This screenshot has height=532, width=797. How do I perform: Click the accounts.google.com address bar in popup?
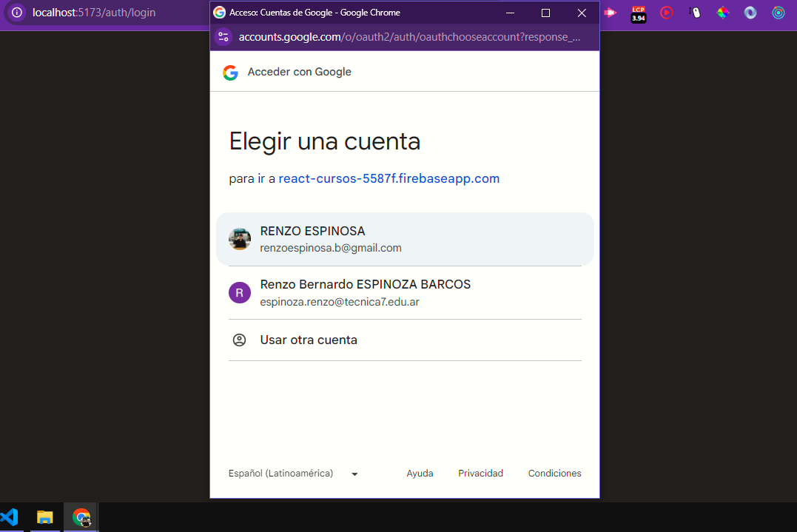(x=409, y=37)
